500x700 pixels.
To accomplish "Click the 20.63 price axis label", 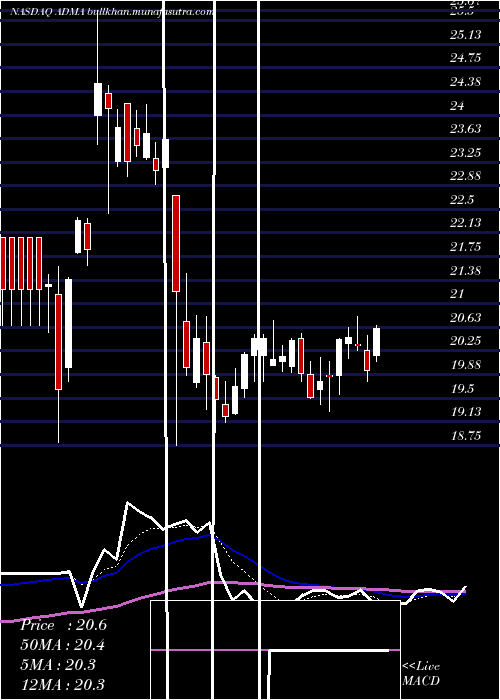I will tap(466, 317).
